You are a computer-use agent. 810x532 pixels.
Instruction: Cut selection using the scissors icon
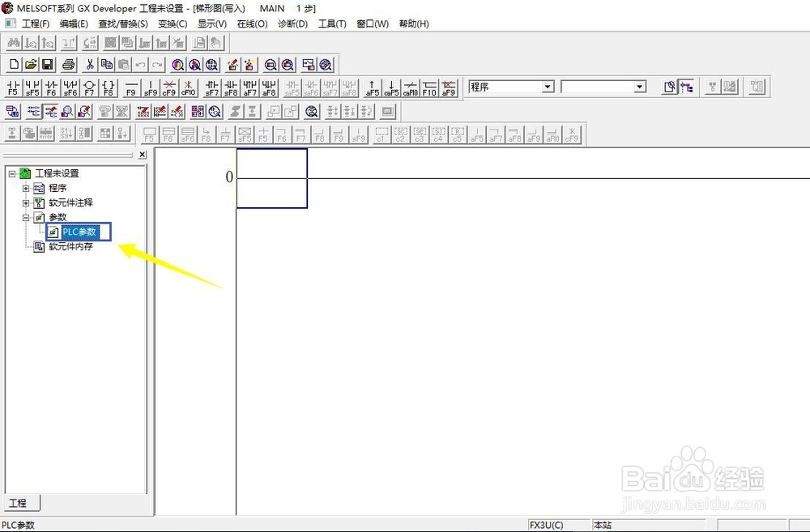90,65
